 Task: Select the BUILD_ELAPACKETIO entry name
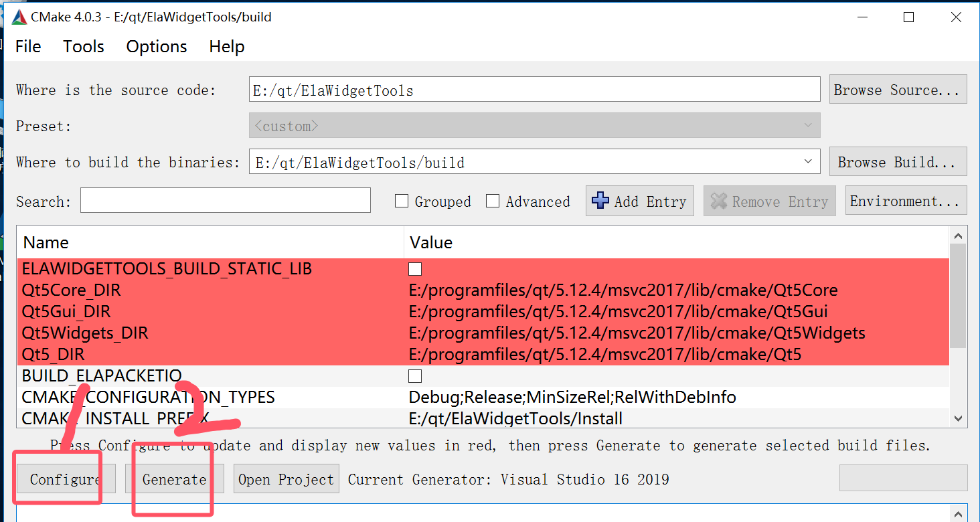[x=102, y=375]
